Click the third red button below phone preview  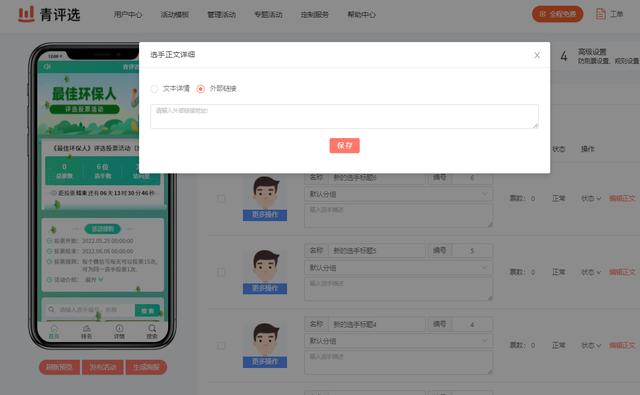[x=146, y=367]
